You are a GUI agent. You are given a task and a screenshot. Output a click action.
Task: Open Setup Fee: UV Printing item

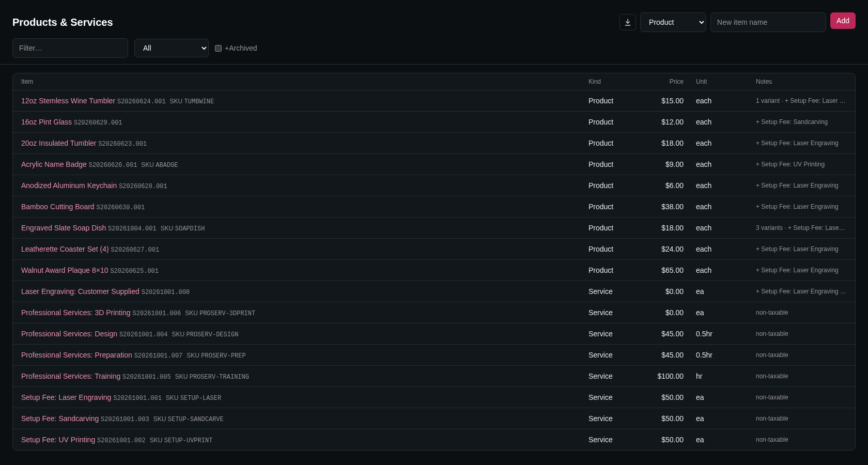(58, 440)
